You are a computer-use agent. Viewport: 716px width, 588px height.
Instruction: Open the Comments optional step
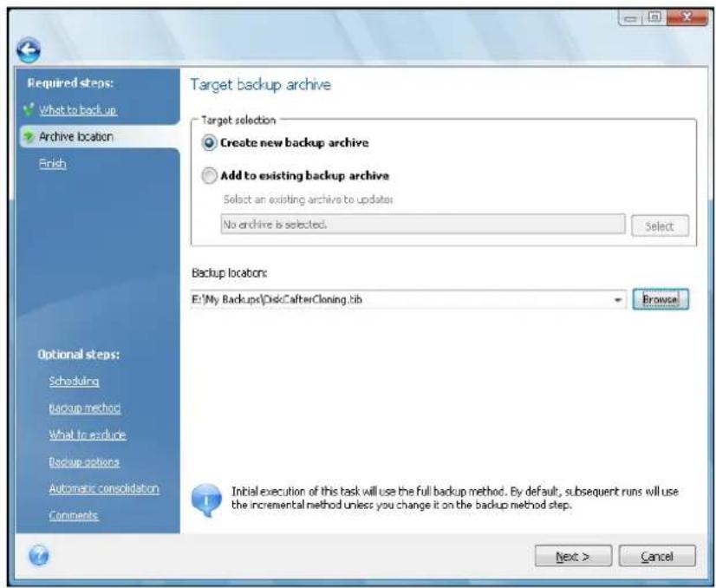point(74,515)
